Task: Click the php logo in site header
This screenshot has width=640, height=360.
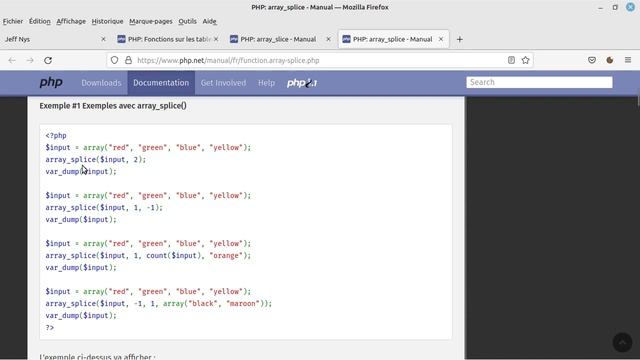Action: click(x=51, y=82)
